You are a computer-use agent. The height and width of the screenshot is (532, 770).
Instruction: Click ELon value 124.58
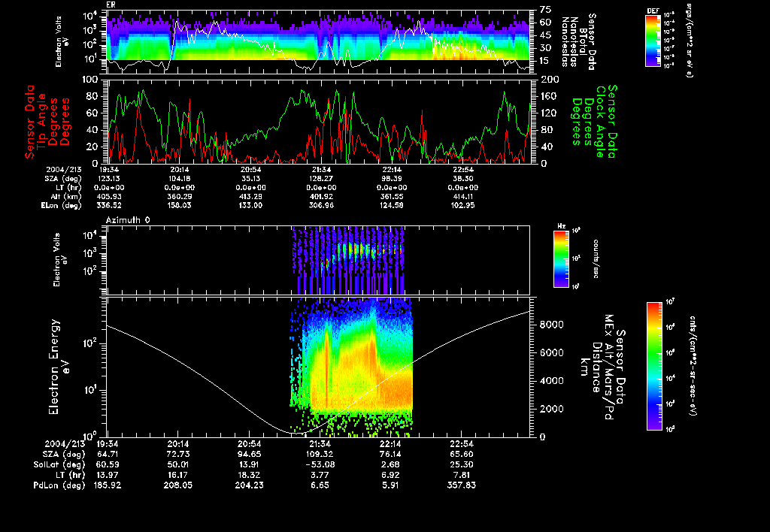coord(392,206)
